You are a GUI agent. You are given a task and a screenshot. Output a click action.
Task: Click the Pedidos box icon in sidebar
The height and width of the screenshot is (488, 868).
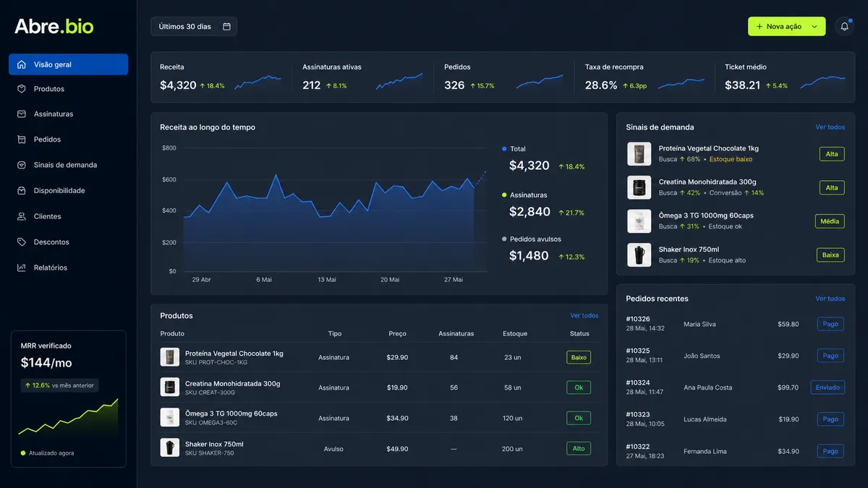click(x=21, y=140)
